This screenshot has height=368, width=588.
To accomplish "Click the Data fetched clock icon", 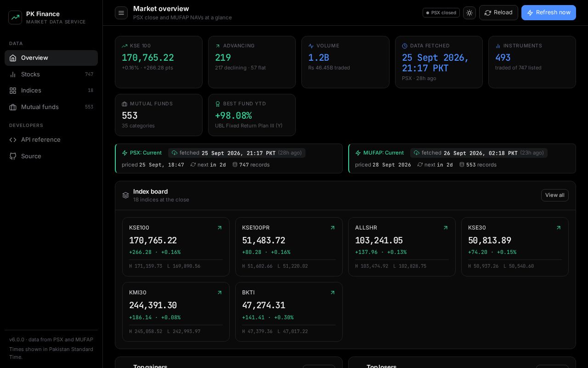I will pos(405,46).
